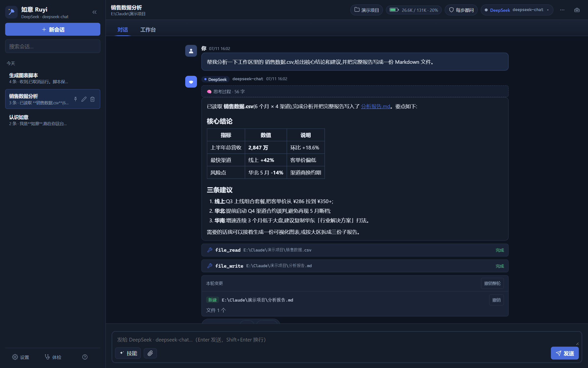Send the message with 发送 button

(565, 353)
